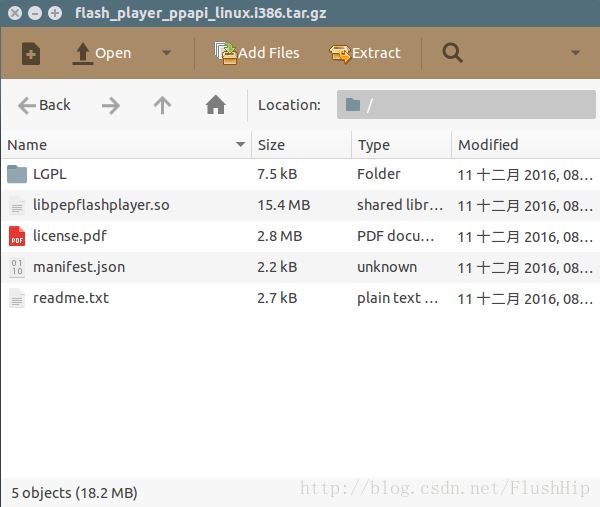
Task: Click the 2.8 MB size cell
Action: (x=280, y=236)
